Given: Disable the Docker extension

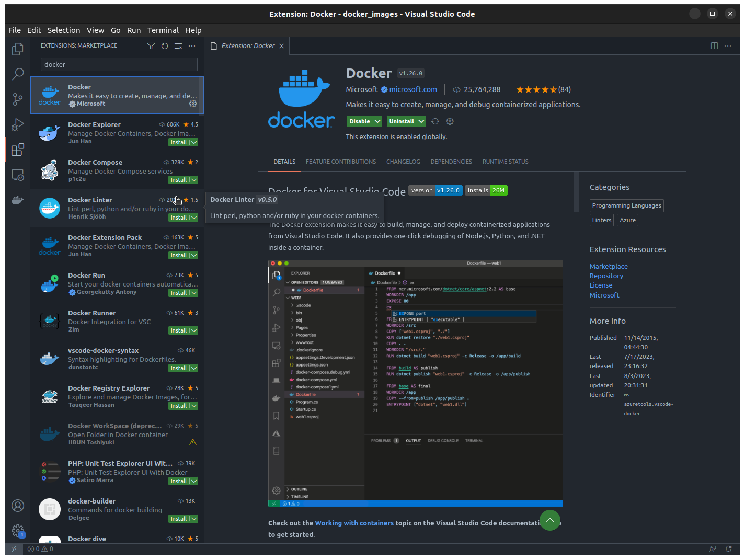Looking at the screenshot, I should pyautogui.click(x=360, y=121).
